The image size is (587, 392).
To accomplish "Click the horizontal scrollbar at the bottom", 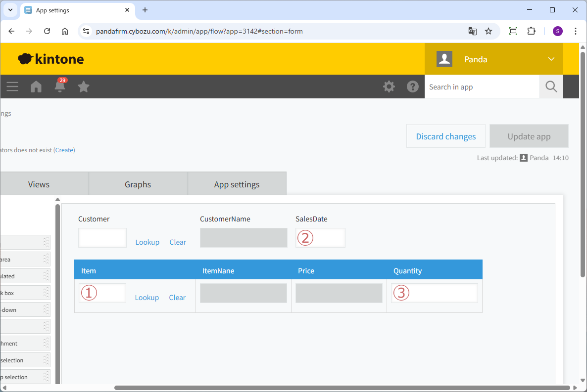I will click(x=342, y=388).
